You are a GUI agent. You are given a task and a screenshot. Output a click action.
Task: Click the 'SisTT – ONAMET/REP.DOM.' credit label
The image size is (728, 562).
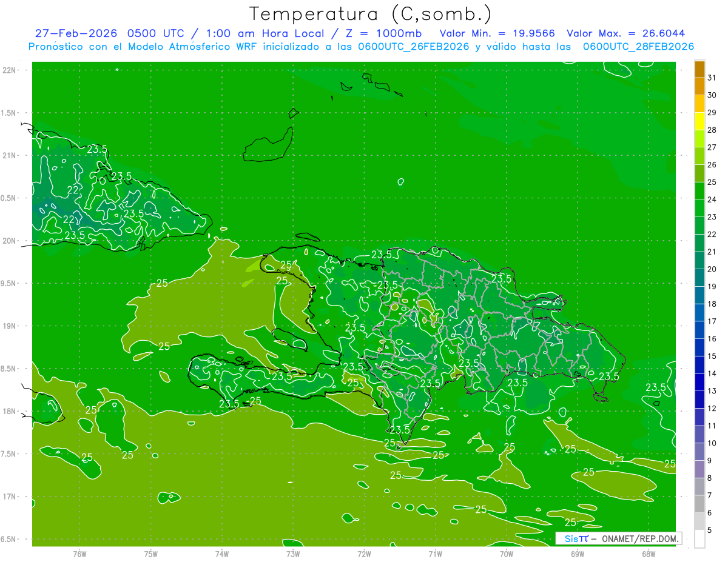[x=618, y=538]
